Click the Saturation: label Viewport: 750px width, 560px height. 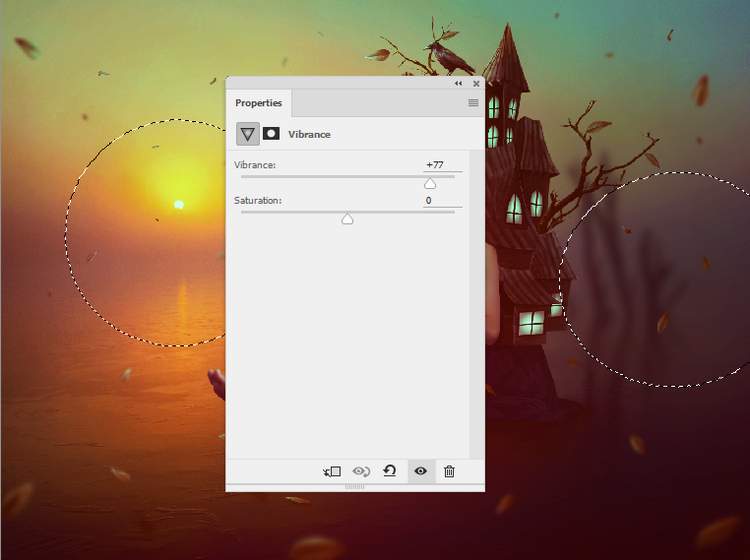coord(258,200)
